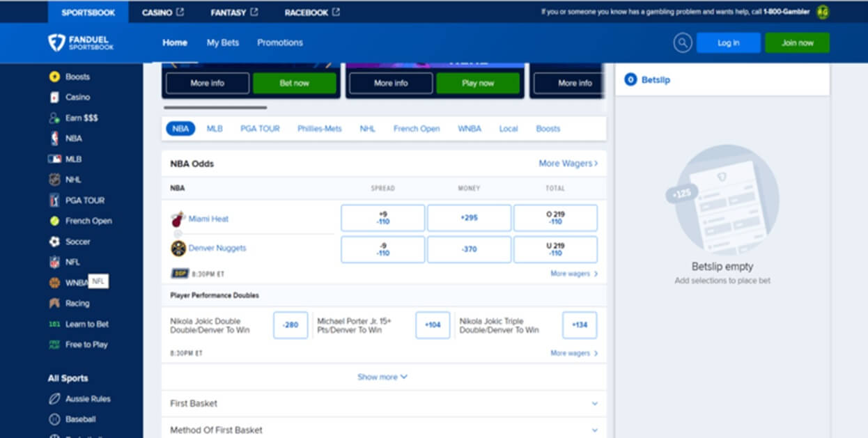Click the Learn to Bet 101 icon

coord(54,324)
